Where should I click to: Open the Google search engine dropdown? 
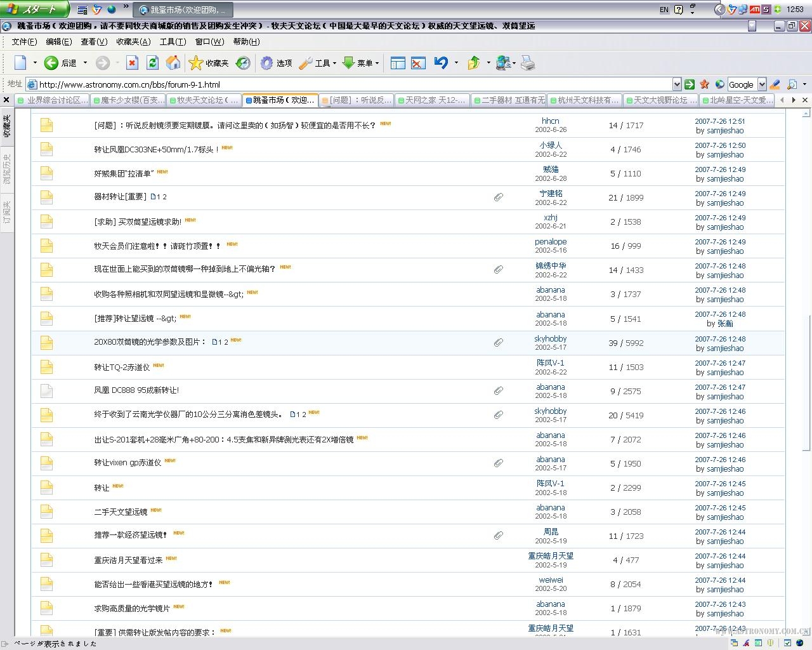[x=762, y=84]
